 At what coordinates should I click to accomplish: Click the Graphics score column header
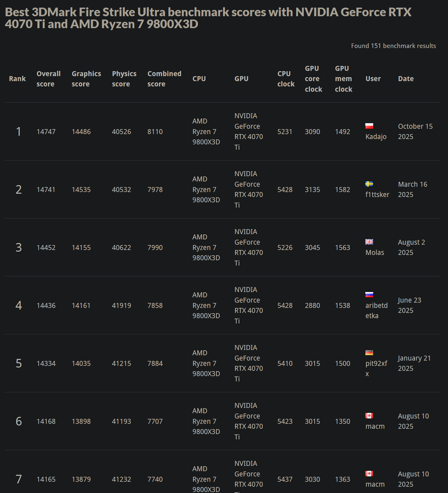click(x=86, y=79)
